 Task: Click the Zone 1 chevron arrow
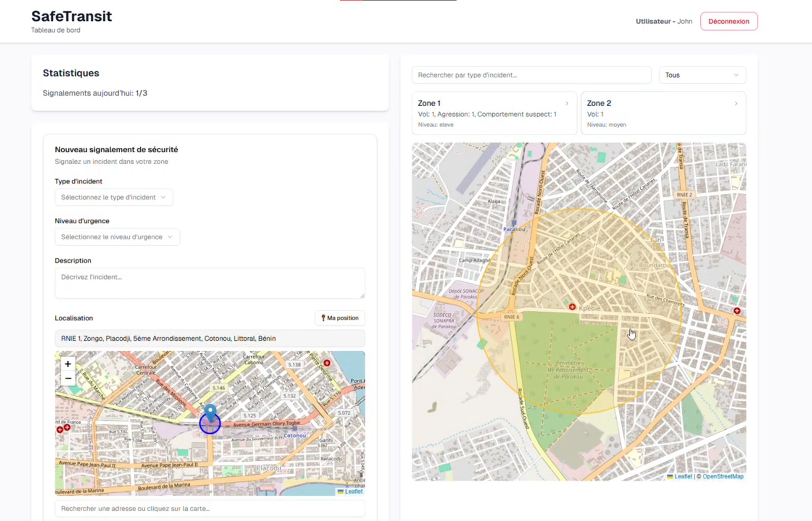pyautogui.click(x=567, y=104)
